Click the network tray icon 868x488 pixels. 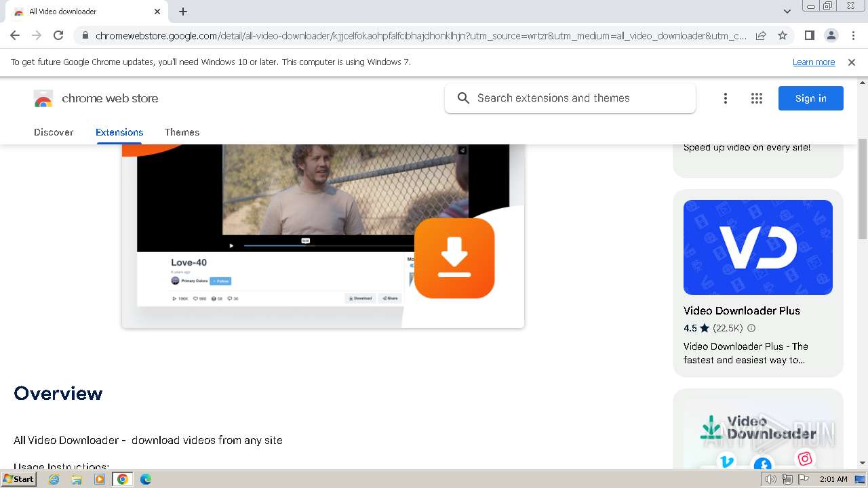point(787,479)
